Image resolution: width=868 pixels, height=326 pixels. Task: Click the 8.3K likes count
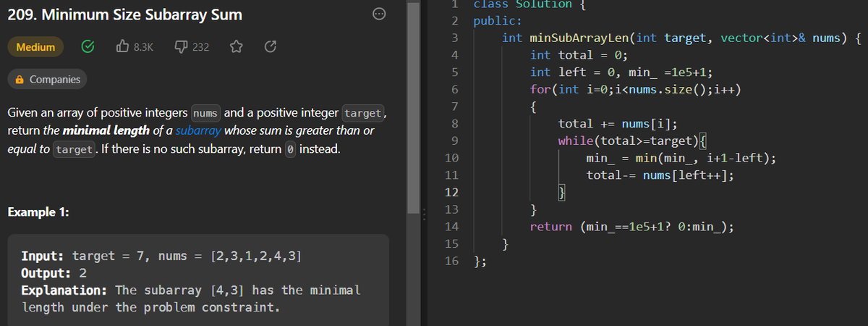pyautogui.click(x=144, y=47)
